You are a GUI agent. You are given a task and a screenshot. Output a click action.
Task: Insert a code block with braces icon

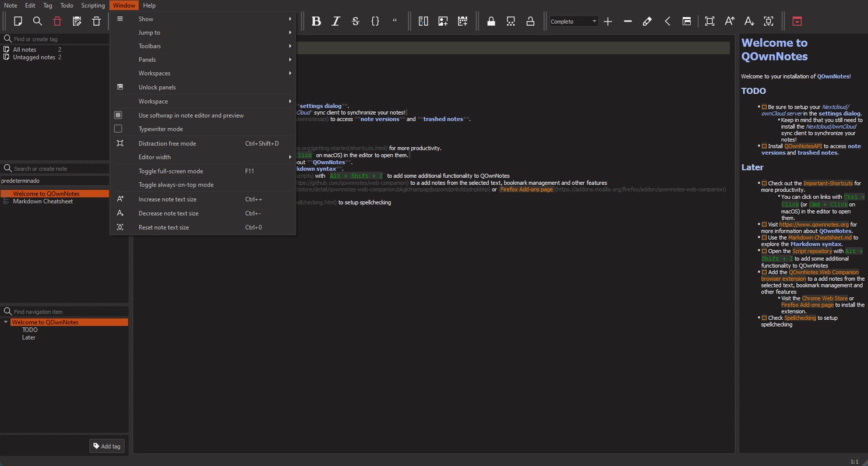pos(375,21)
